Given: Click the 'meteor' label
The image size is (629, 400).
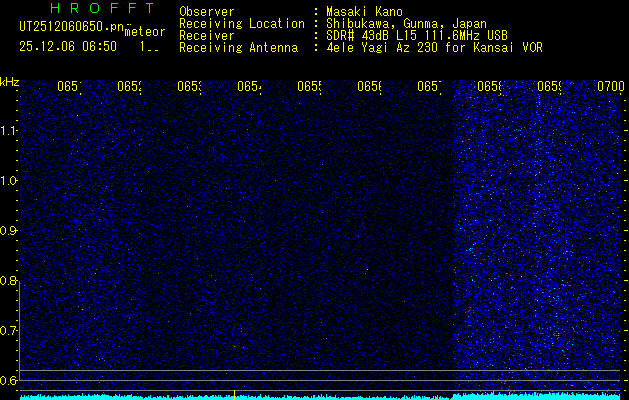Looking at the screenshot, I should 145,32.
